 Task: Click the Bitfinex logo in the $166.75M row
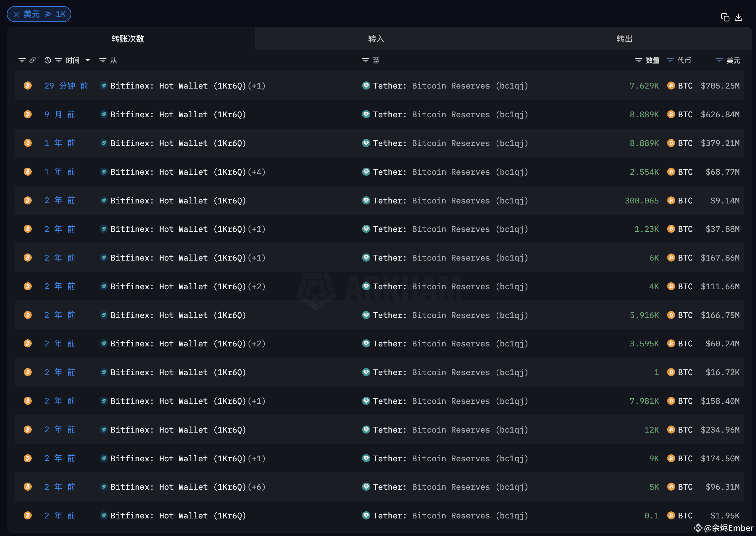point(104,315)
